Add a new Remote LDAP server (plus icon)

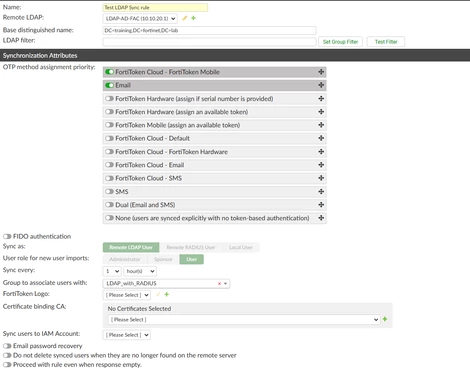tap(193, 18)
